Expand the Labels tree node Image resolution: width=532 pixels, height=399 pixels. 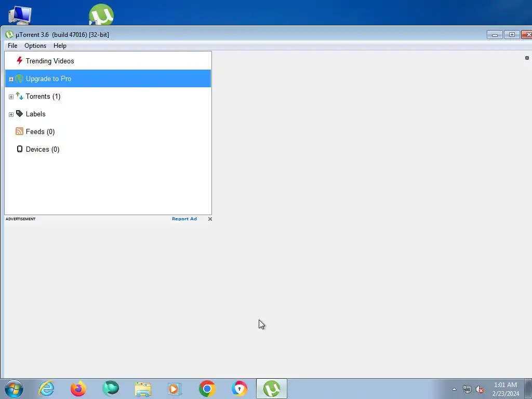click(11, 114)
